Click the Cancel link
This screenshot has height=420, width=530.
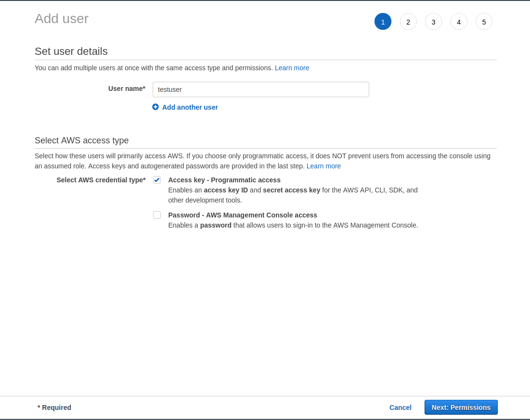tap(400, 407)
